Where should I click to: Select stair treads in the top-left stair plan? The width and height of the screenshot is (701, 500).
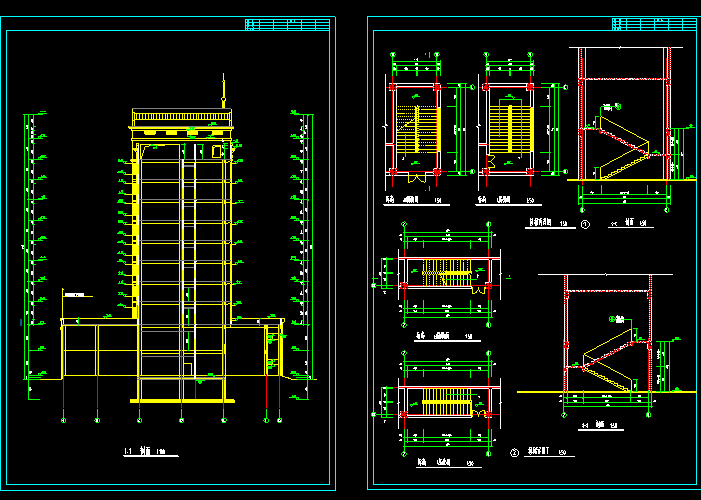[417, 129]
